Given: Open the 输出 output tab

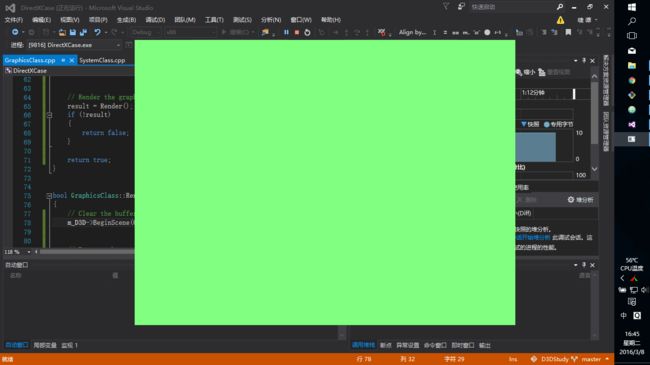Looking at the screenshot, I should click(x=485, y=345).
